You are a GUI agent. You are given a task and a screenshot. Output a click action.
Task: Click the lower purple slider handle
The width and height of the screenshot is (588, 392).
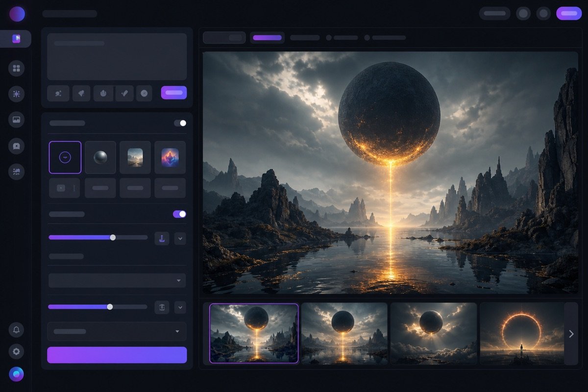[110, 307]
